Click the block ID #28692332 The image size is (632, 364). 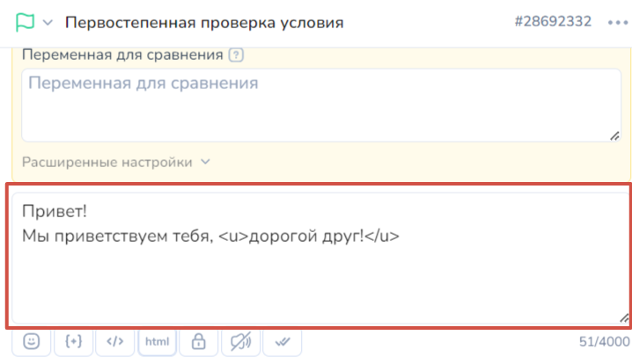coord(553,21)
